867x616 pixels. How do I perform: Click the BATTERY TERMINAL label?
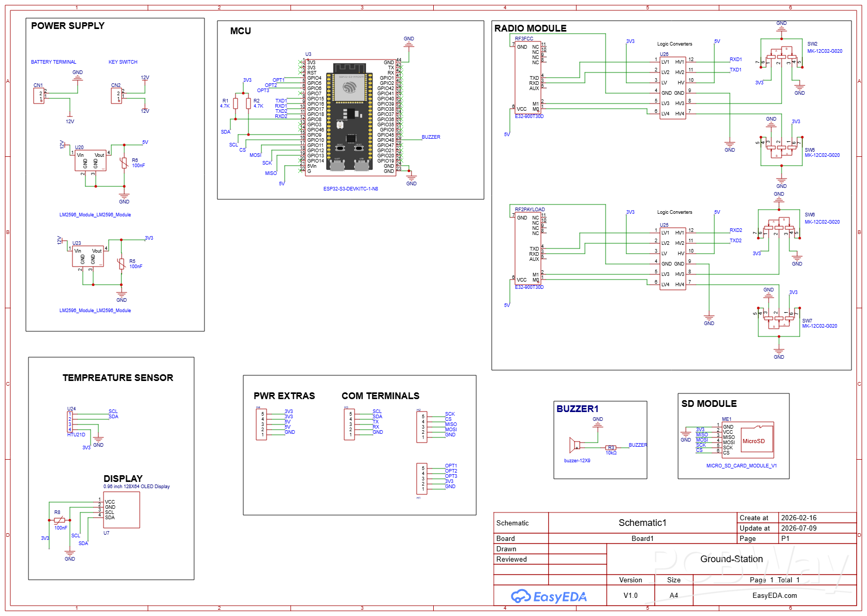pyautogui.click(x=53, y=62)
